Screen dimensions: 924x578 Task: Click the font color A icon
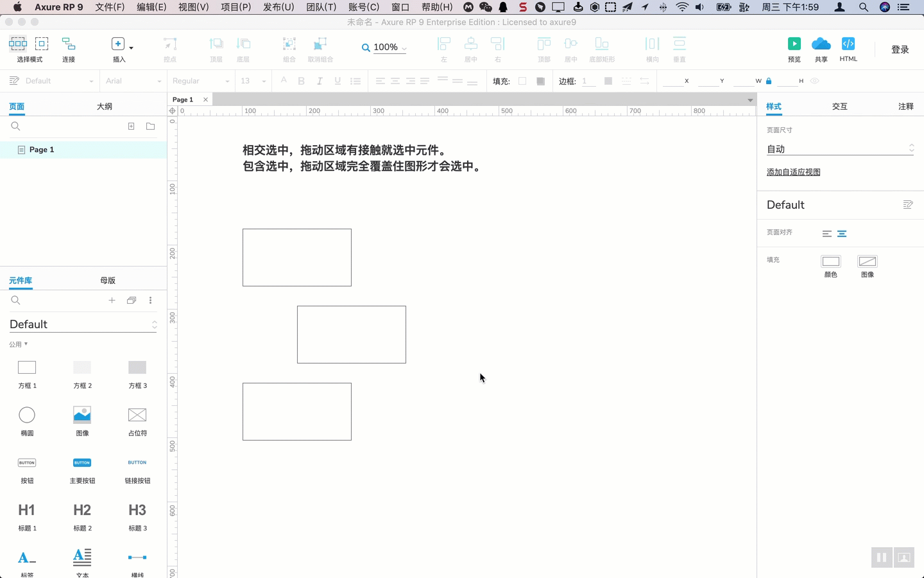click(284, 80)
